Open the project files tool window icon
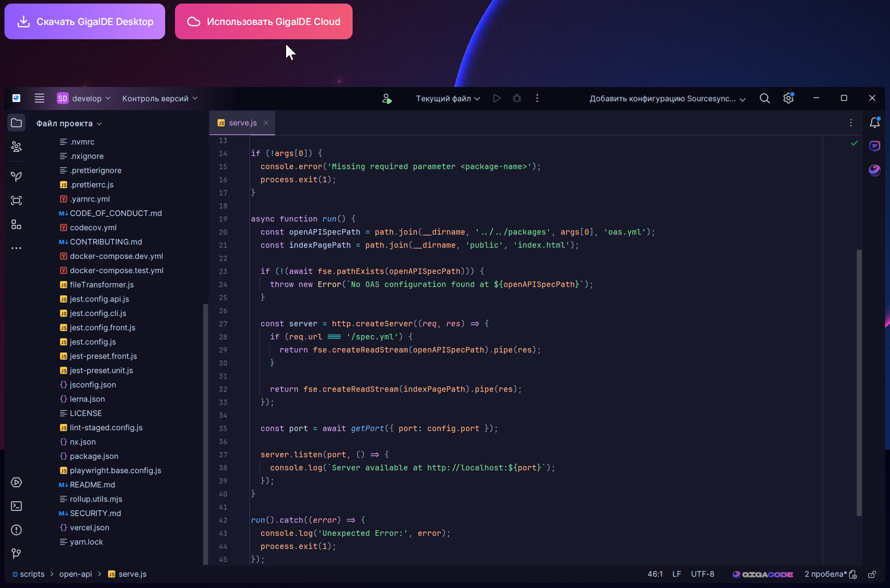 16,123
